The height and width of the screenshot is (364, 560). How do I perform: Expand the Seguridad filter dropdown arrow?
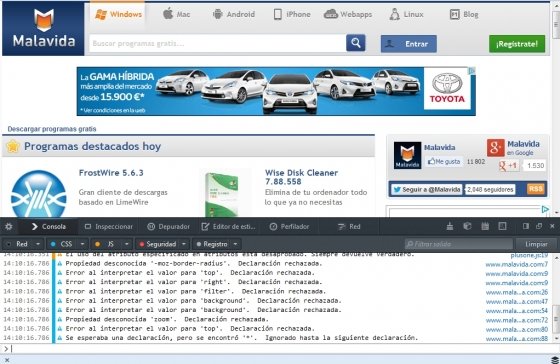click(184, 244)
